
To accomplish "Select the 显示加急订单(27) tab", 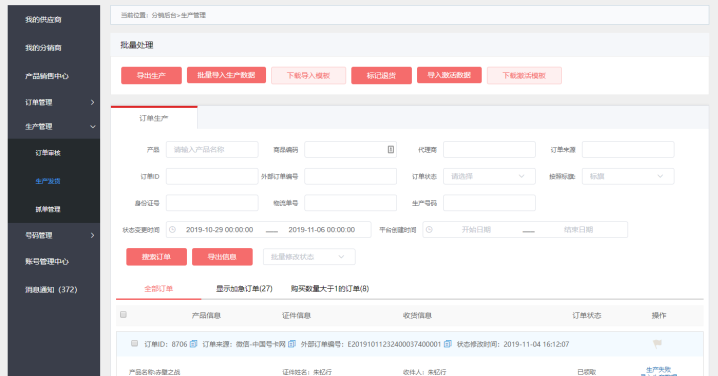I will tap(244, 289).
